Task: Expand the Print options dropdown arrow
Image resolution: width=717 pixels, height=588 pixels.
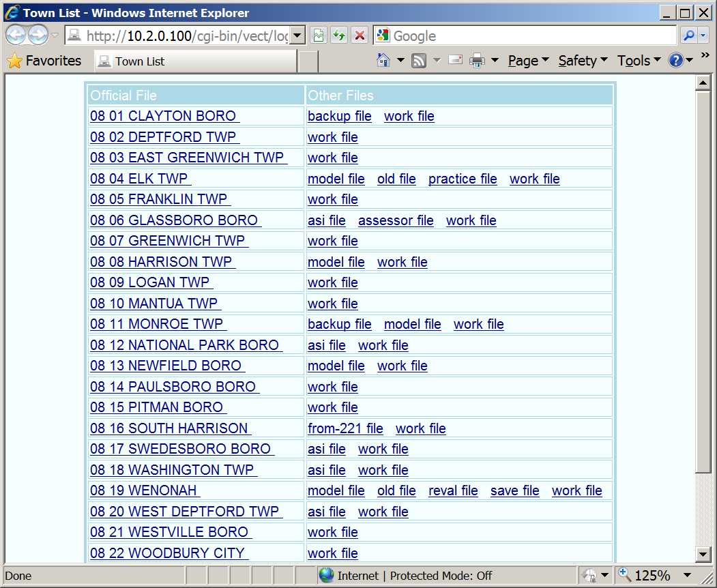Action: [x=495, y=61]
